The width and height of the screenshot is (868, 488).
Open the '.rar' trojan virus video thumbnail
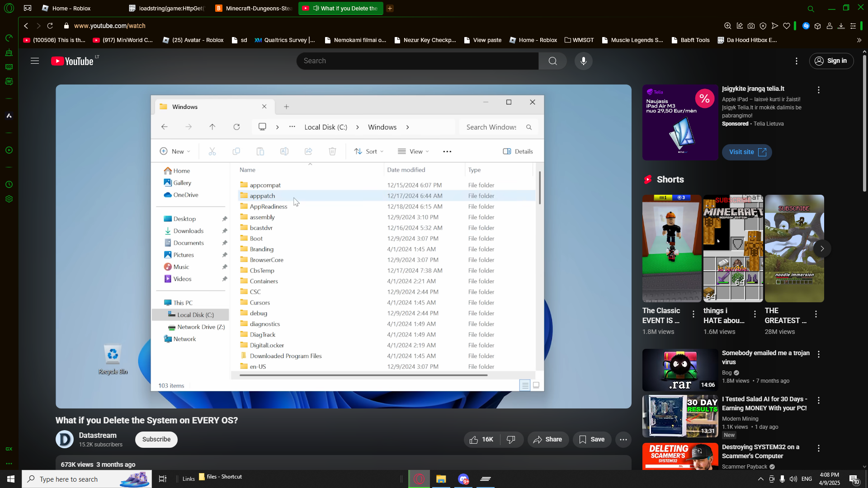coord(680,370)
